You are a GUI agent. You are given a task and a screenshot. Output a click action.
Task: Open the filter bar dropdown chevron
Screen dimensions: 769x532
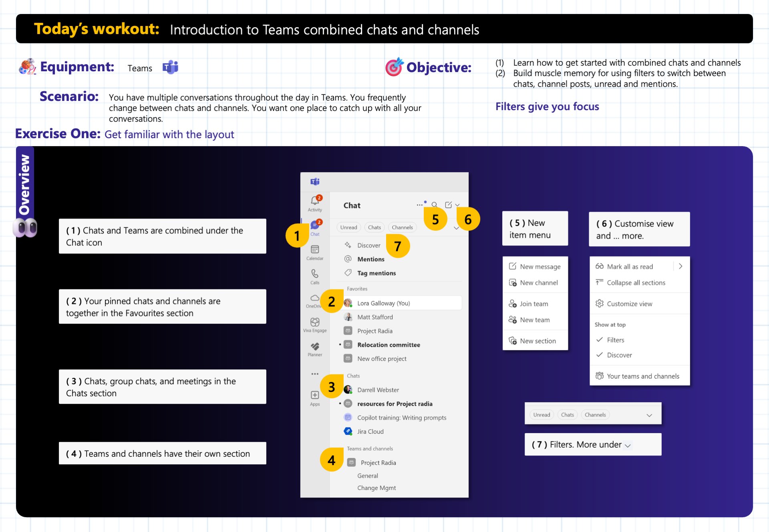coord(456,228)
